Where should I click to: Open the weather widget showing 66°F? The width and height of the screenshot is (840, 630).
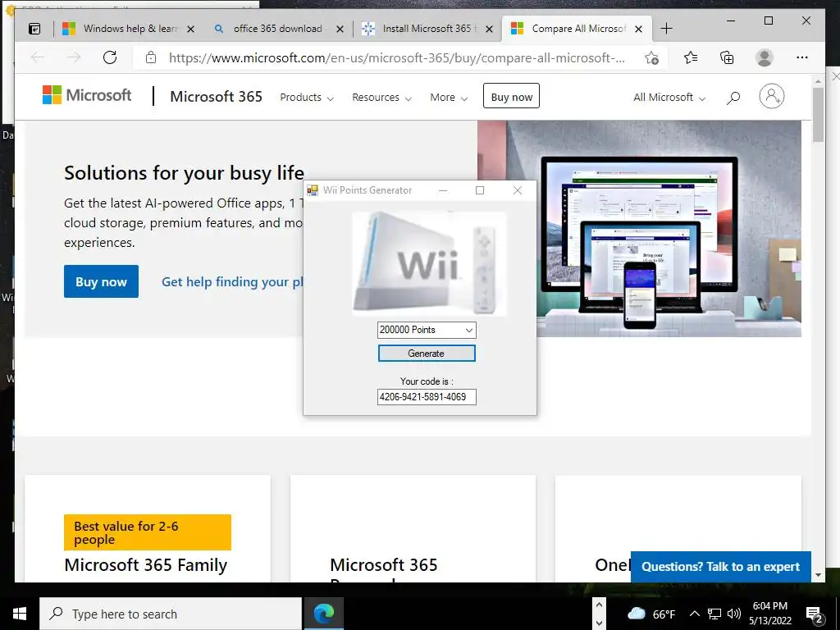651,614
